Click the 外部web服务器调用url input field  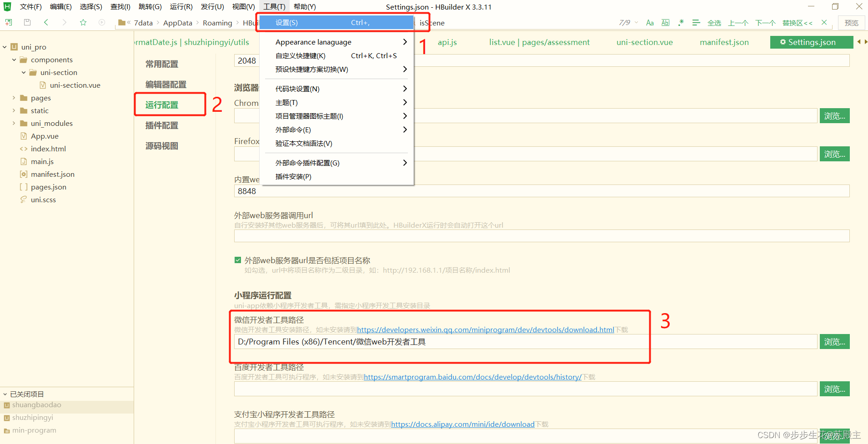coord(542,236)
